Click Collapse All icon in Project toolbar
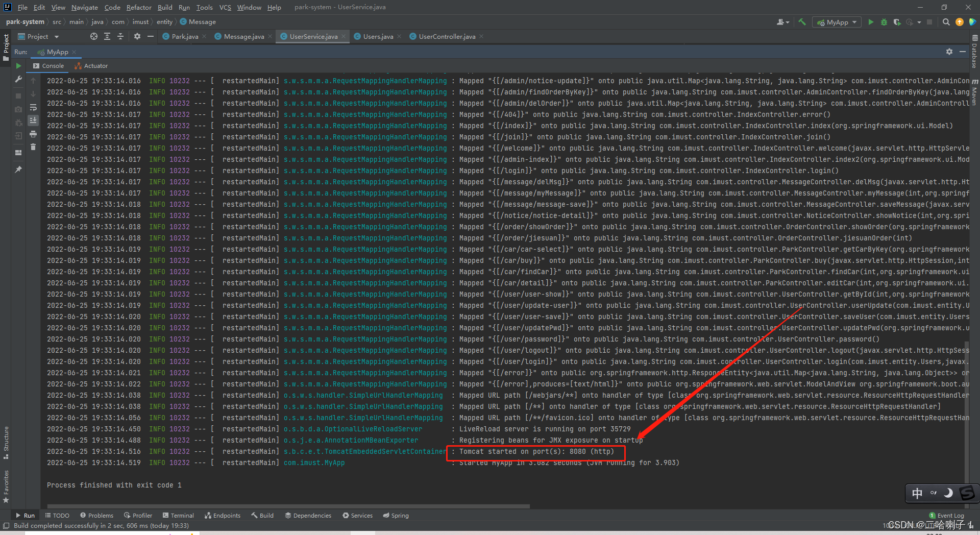Viewport: 980px width, 535px height. [x=120, y=36]
